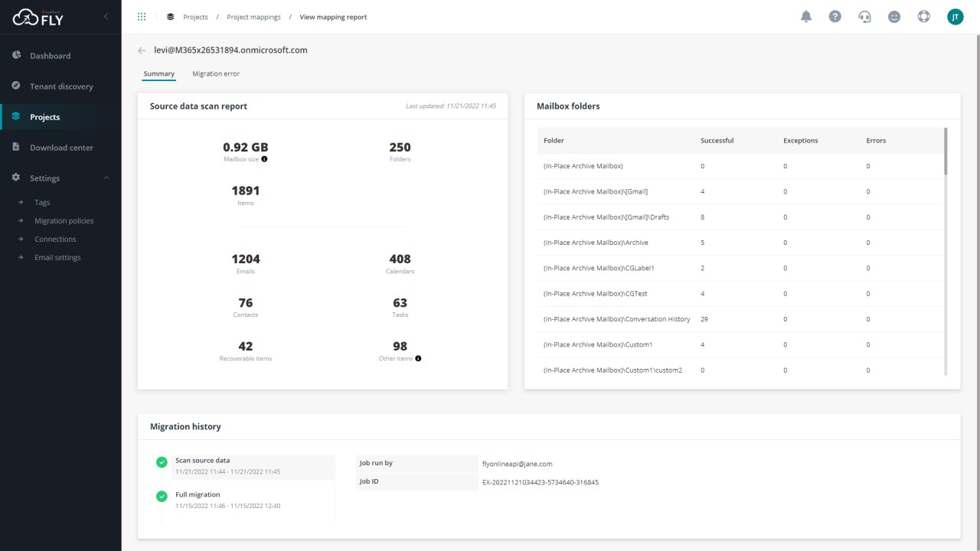This screenshot has height=551, width=980.
Task: Click View mapping report breadcrumb
Action: tap(333, 17)
